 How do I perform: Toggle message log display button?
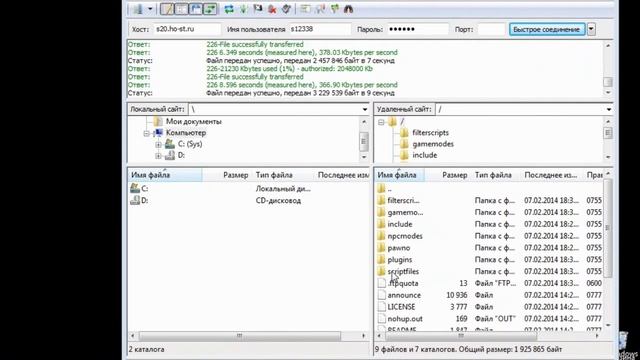click(x=167, y=9)
